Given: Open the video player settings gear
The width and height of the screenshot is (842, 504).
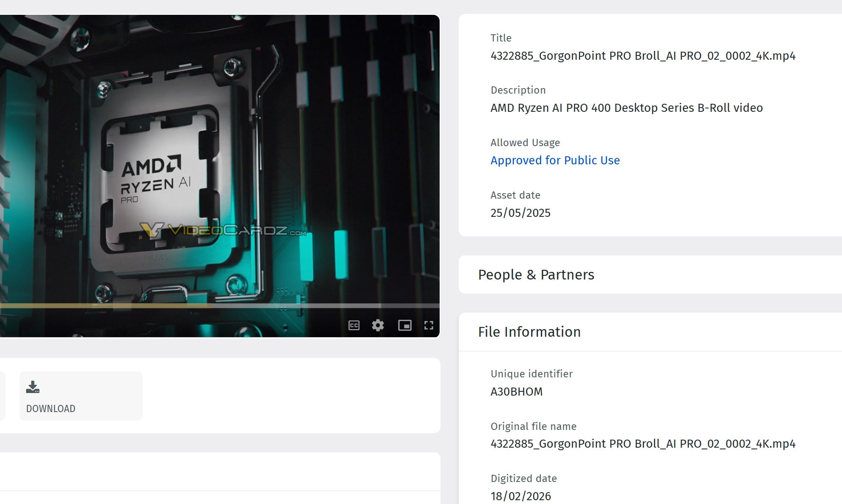Looking at the screenshot, I should coord(378,325).
